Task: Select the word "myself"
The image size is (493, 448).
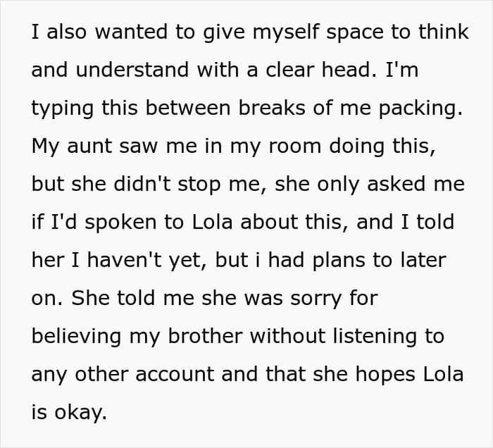Action: coord(286,32)
